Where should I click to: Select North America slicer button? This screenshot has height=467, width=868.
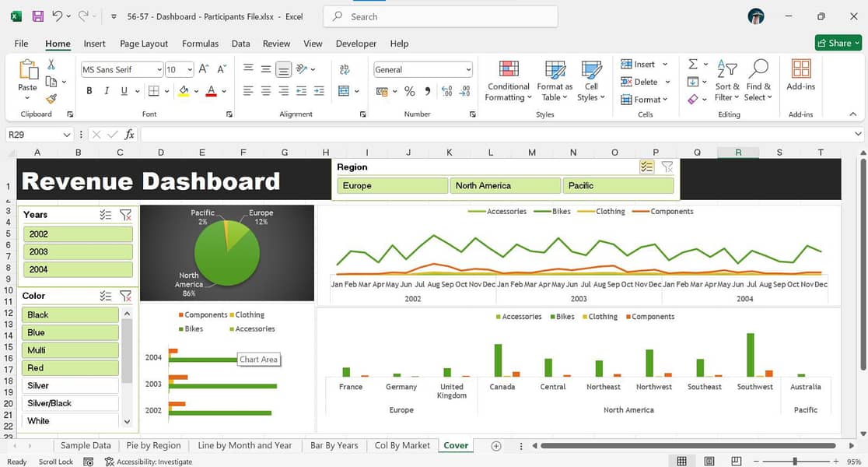point(506,185)
